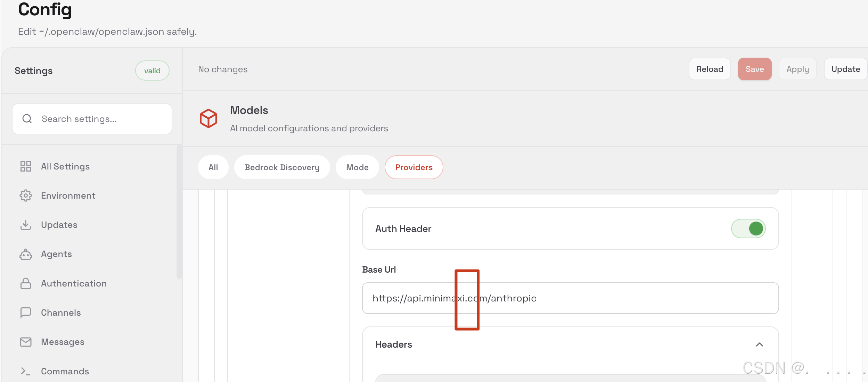Click the Updates download icon
This screenshot has height=382, width=868.
point(26,225)
